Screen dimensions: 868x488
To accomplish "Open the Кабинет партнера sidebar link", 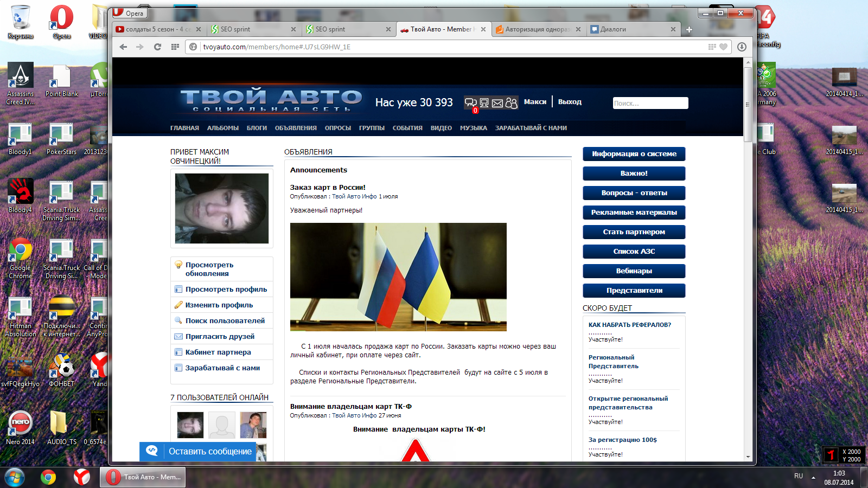I will coord(218,352).
